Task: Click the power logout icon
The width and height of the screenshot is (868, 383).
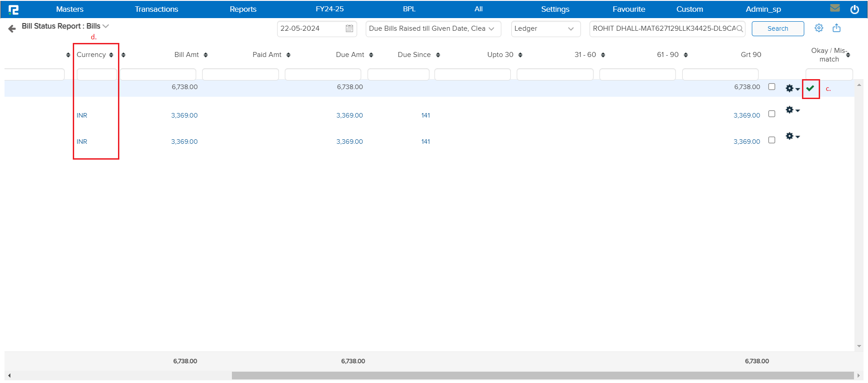Action: point(854,9)
